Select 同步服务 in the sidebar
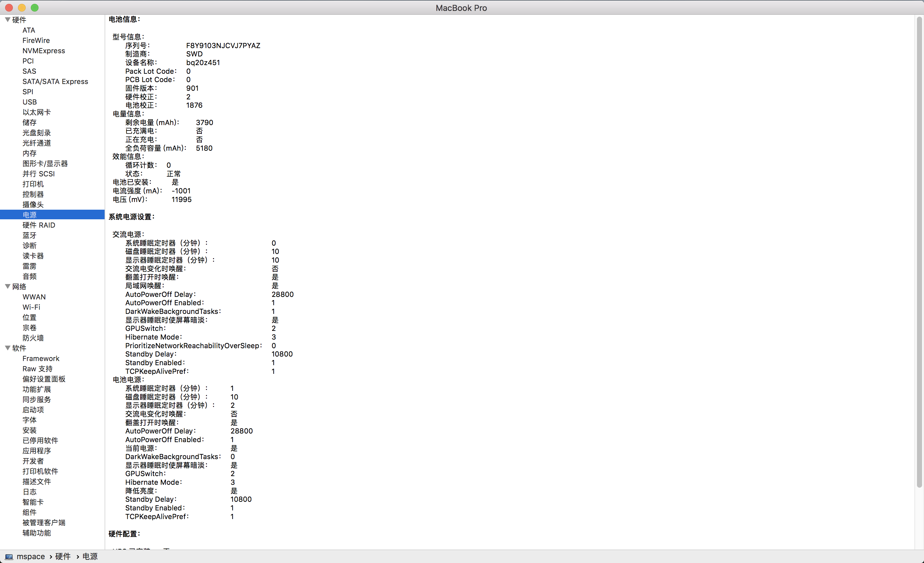The image size is (924, 563). [x=37, y=399]
